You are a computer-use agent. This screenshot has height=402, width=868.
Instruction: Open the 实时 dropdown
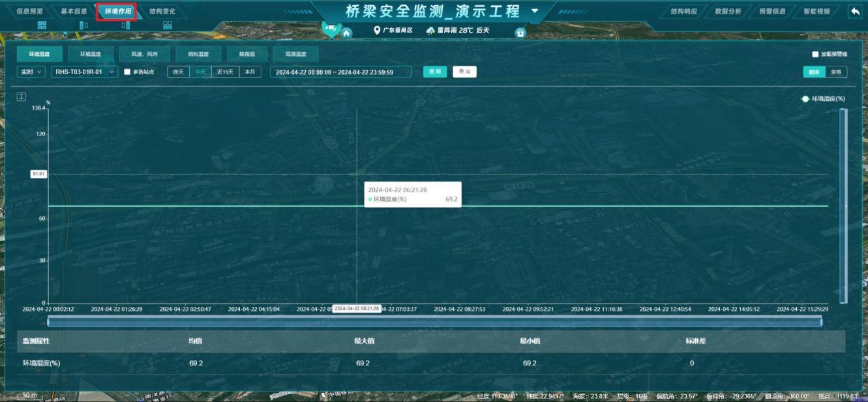coord(31,72)
